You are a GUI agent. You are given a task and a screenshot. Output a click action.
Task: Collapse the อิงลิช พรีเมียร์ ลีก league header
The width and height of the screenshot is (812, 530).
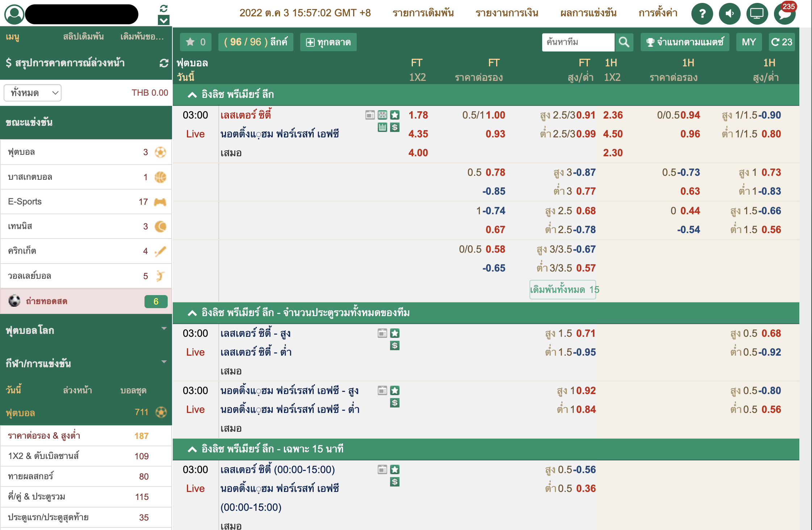pyautogui.click(x=486, y=95)
